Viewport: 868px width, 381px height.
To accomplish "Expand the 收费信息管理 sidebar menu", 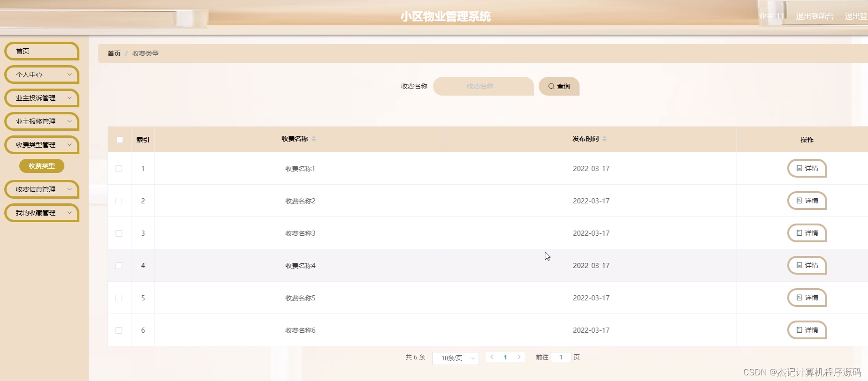I will click(42, 189).
